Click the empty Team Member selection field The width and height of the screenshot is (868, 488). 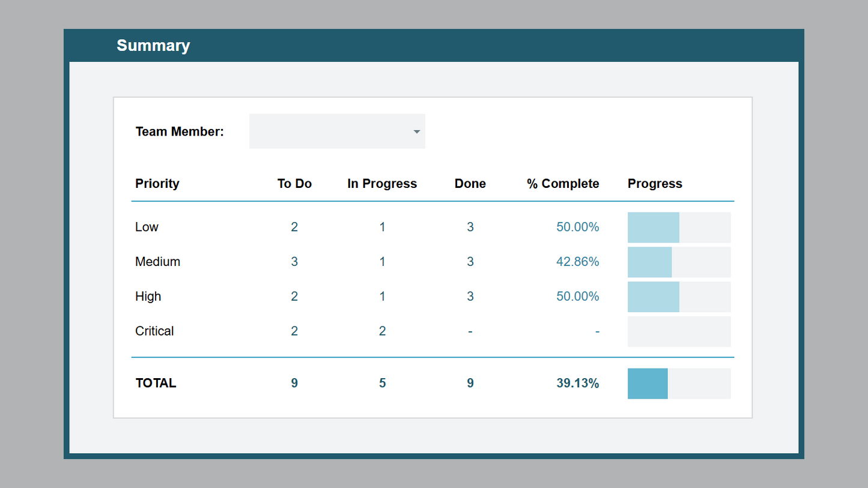(330, 131)
